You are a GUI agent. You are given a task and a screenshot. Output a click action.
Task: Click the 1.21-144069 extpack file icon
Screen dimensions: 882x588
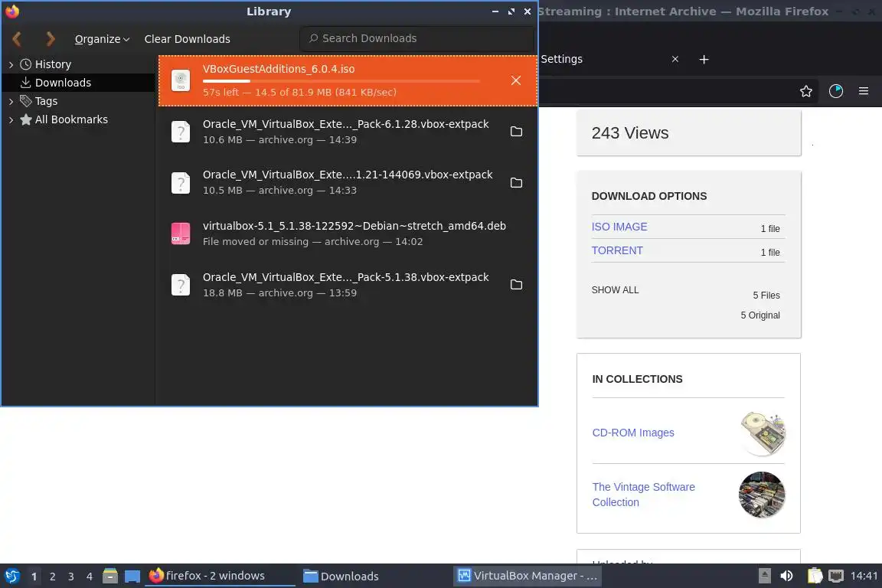[181, 183]
